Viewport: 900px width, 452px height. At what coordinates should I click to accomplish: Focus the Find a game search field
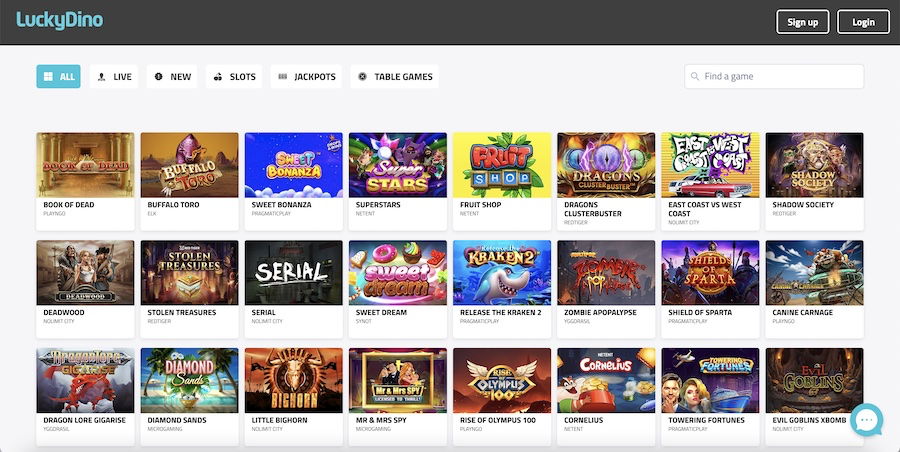click(x=774, y=76)
